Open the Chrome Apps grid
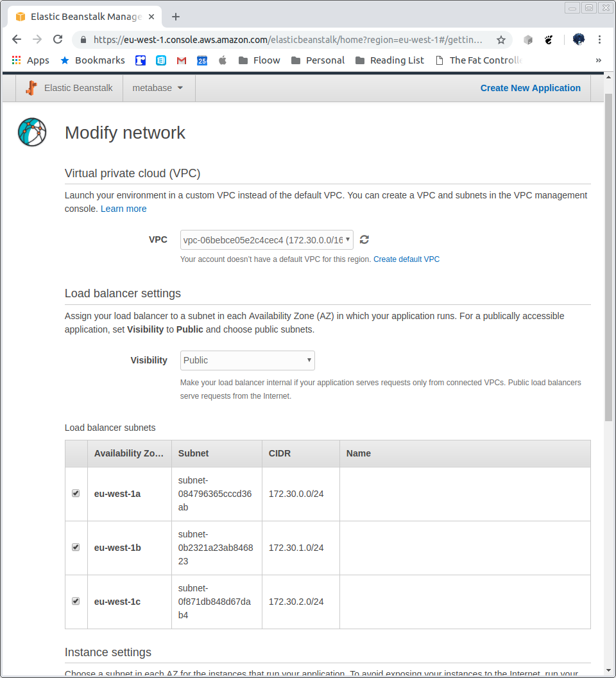 pos(15,60)
